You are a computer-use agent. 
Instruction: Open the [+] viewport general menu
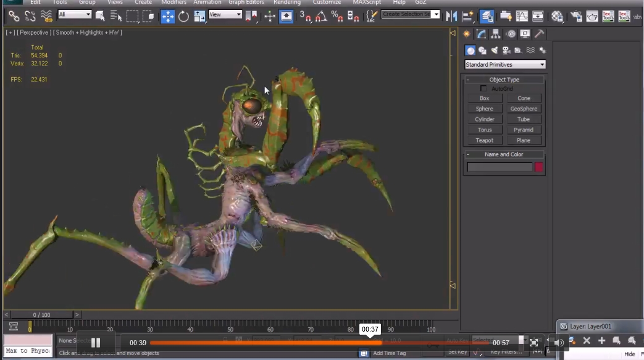(x=10, y=33)
